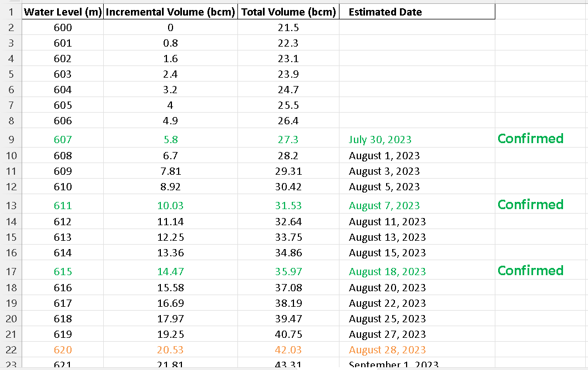Click total volume cell 29.31
The image size is (588, 370).
click(x=288, y=171)
